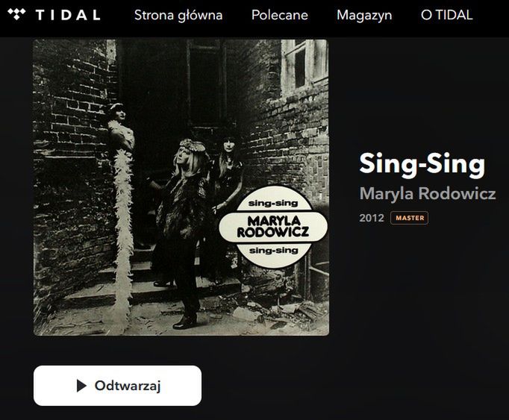The image size is (509, 420).
Task: Click the 2012 release year text
Action: (x=372, y=218)
